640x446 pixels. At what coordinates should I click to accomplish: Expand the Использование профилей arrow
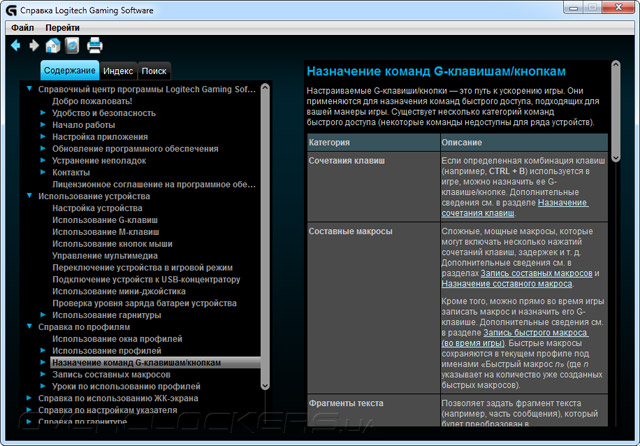click(43, 350)
